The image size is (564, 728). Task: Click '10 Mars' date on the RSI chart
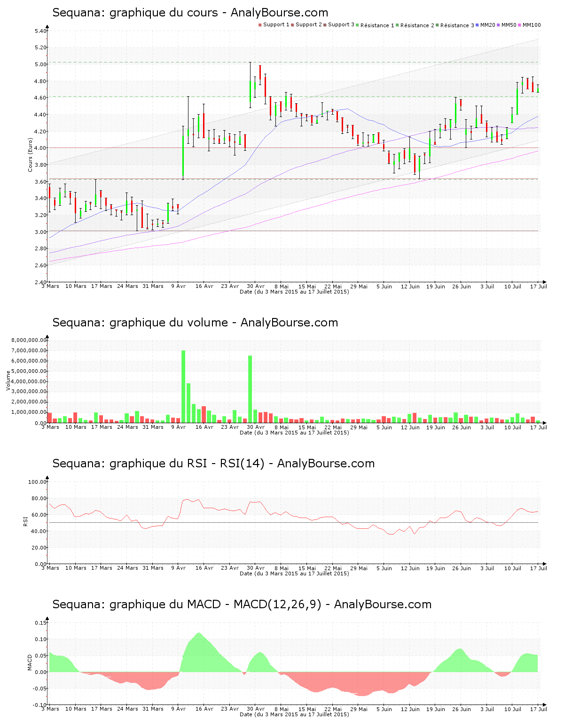[76, 568]
